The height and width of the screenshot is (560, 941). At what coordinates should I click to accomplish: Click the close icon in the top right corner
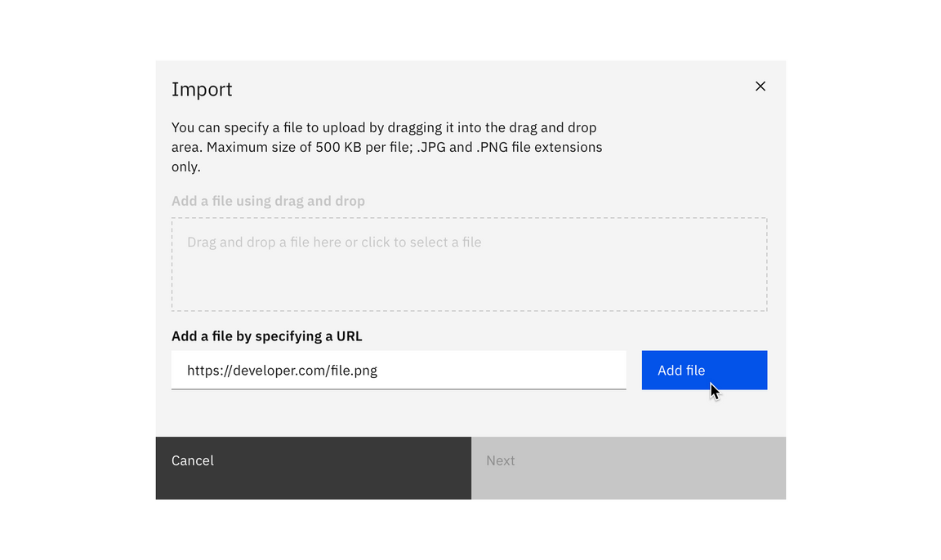point(760,86)
